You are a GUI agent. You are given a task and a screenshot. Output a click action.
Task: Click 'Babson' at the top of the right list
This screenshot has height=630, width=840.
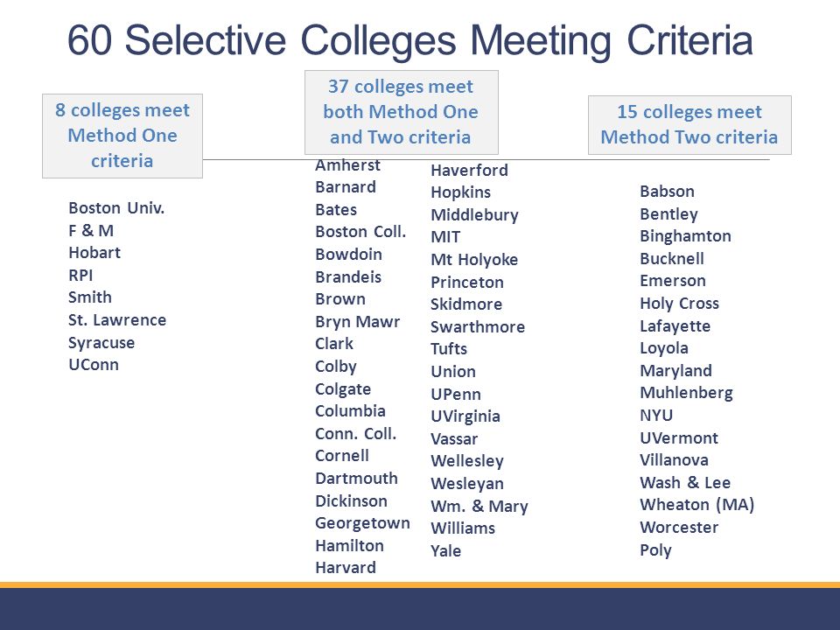point(667,192)
